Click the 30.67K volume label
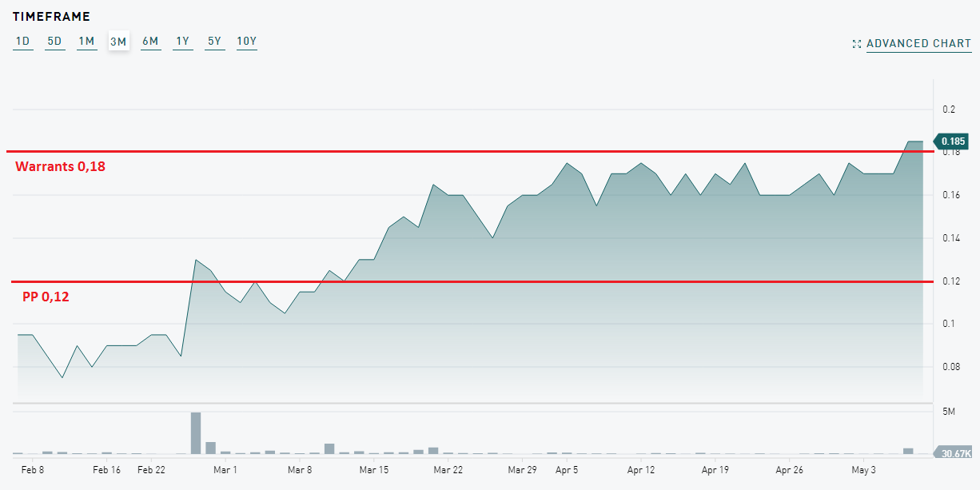The height and width of the screenshot is (490, 980). [x=954, y=453]
